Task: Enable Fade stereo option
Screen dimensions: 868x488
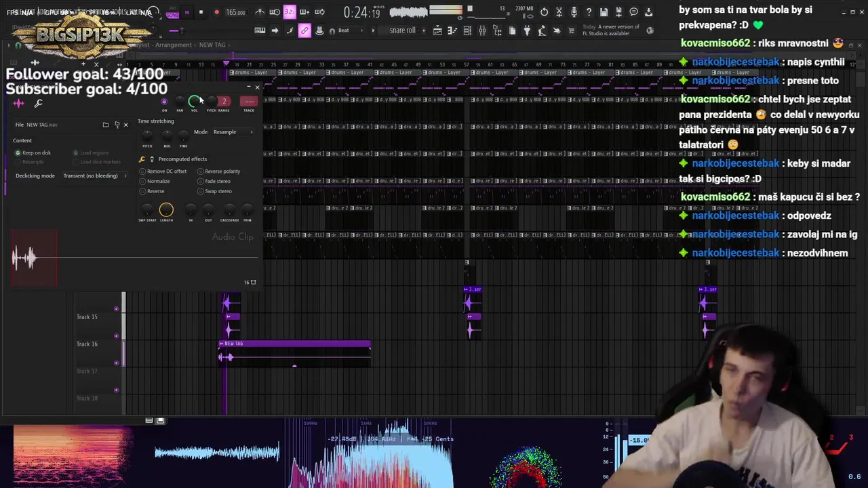Action: [x=214, y=181]
